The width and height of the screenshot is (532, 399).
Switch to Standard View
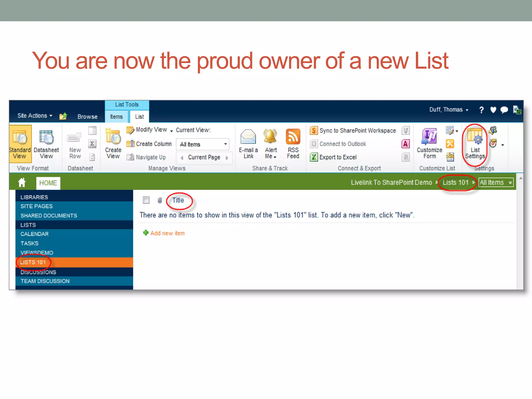[20, 144]
